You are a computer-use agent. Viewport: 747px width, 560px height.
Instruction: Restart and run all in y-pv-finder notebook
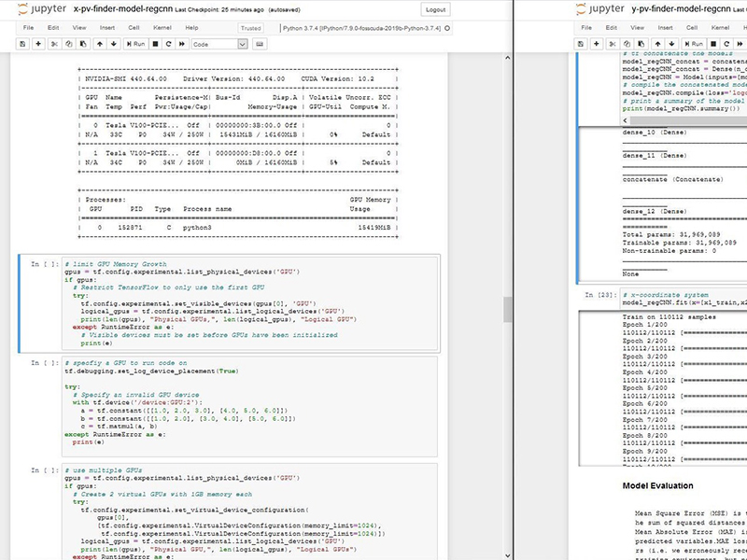[x=740, y=44]
